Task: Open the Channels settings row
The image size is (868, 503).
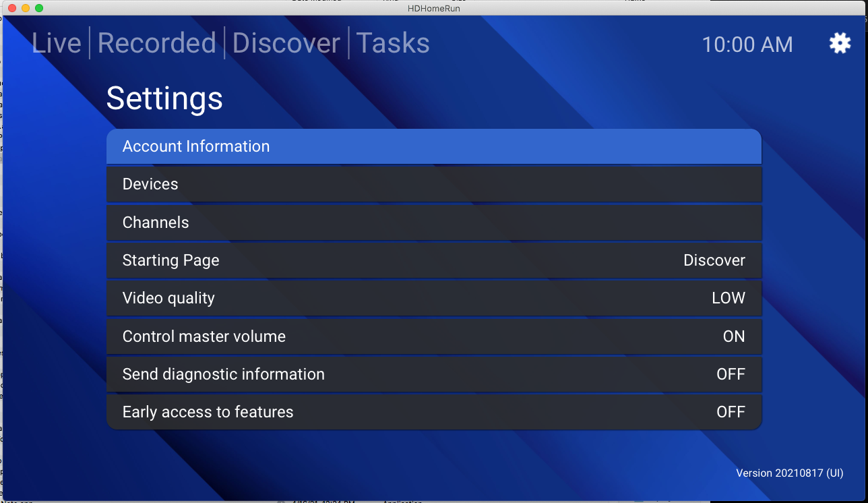Action: pyautogui.click(x=434, y=223)
